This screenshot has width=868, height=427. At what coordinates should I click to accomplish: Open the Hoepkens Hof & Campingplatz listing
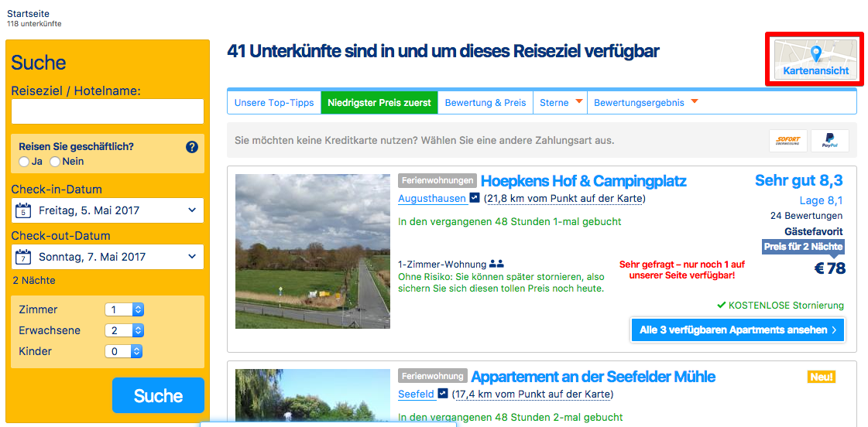coord(584,181)
